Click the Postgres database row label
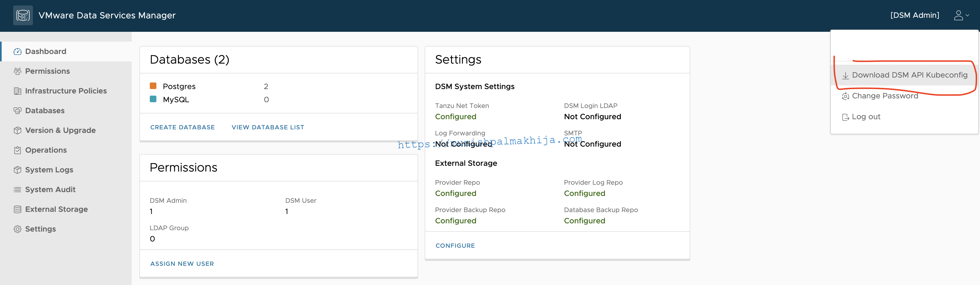The height and width of the screenshot is (285, 980). (x=179, y=87)
